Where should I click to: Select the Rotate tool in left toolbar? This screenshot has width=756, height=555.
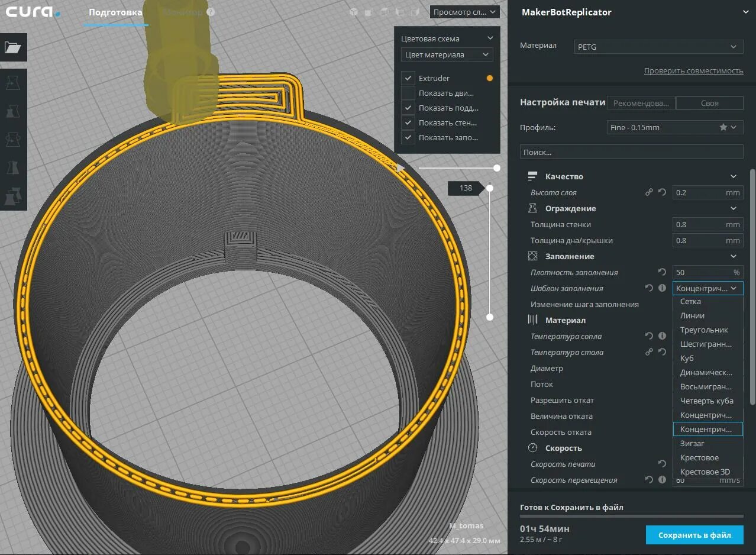point(13,139)
